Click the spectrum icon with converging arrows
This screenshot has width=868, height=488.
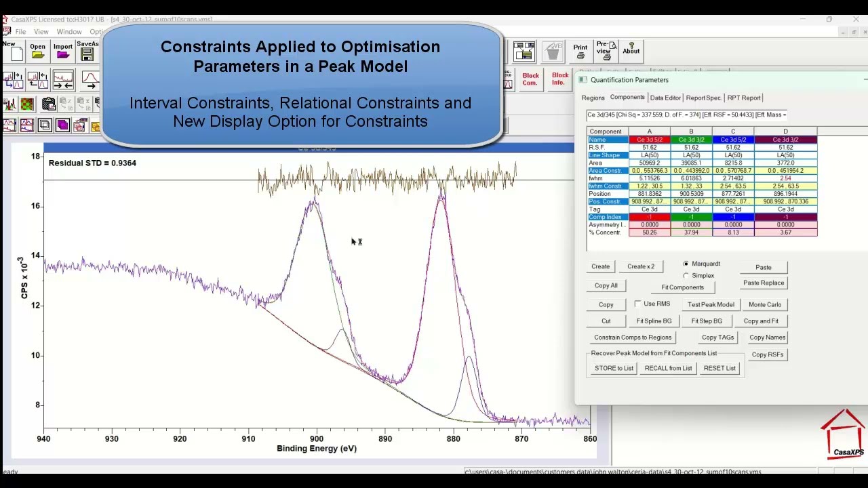tap(62, 80)
